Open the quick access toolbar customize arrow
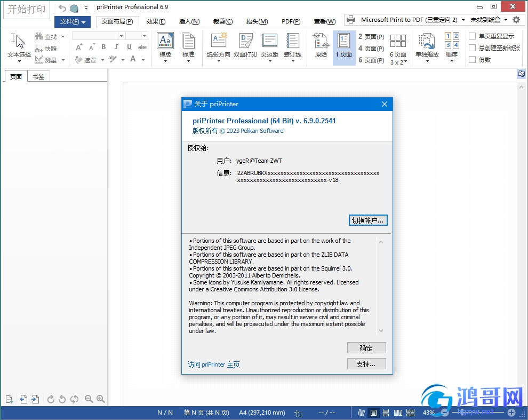The height and width of the screenshot is (420, 528). 86,8
